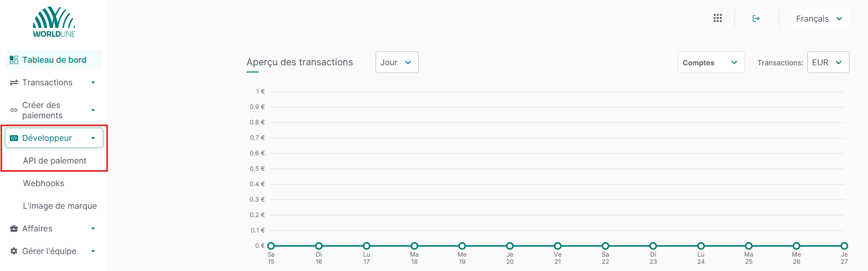Click the Worldline logo

tap(54, 22)
